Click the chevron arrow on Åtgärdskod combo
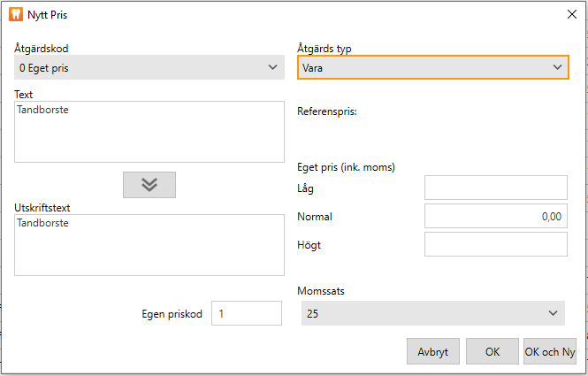The height and width of the screenshot is (376, 588). [271, 67]
